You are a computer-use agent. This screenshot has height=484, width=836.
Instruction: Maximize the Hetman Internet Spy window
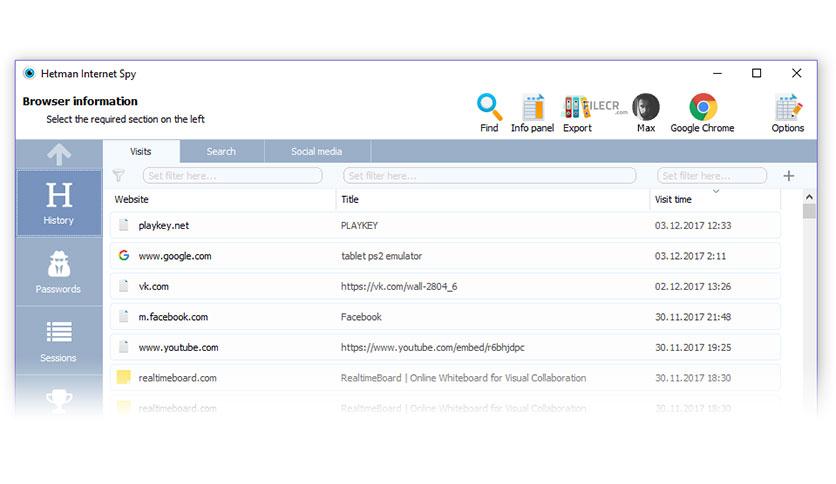756,73
